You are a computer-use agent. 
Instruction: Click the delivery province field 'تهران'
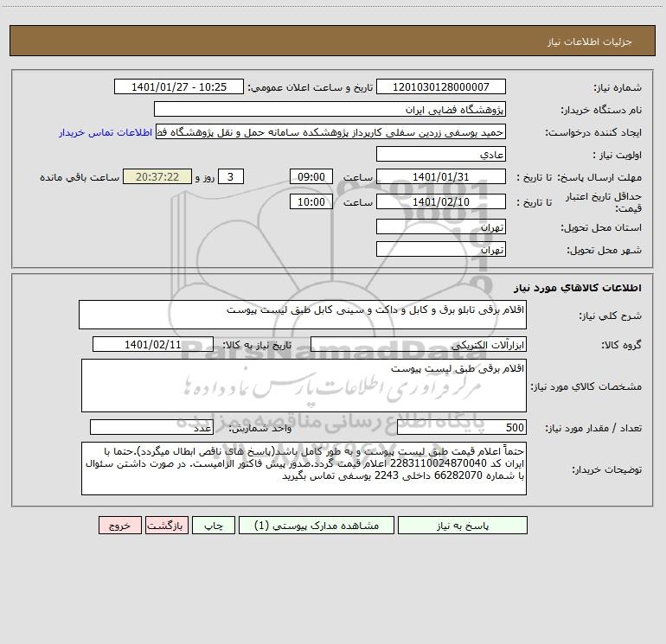441,226
